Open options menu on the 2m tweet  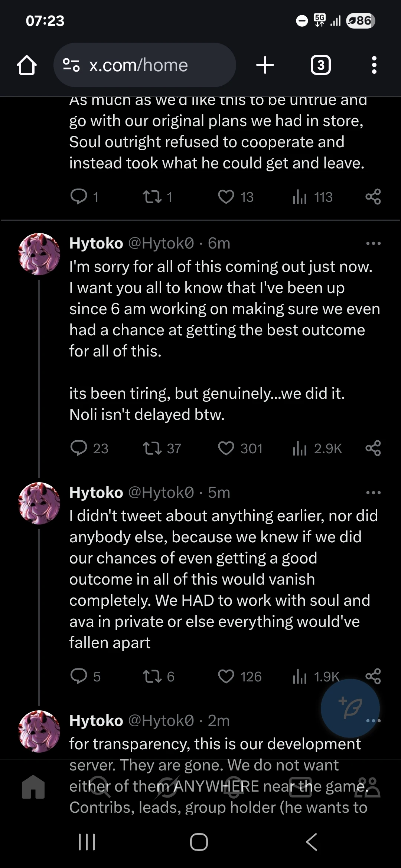(373, 720)
